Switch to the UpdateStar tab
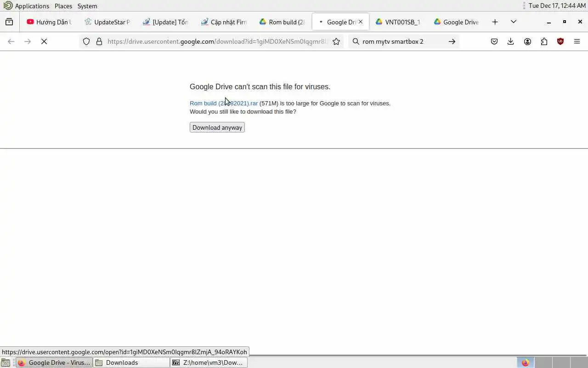The image size is (588, 368). coord(108,22)
